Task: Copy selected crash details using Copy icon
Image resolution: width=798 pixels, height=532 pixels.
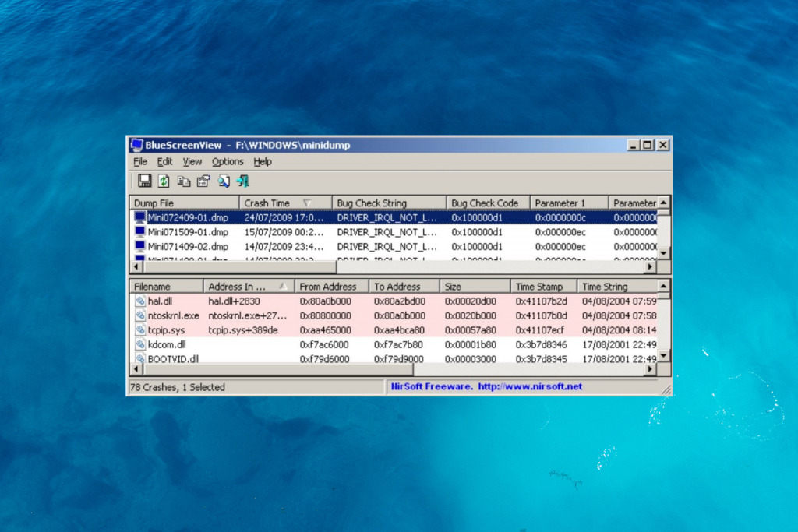Action: 183,181
